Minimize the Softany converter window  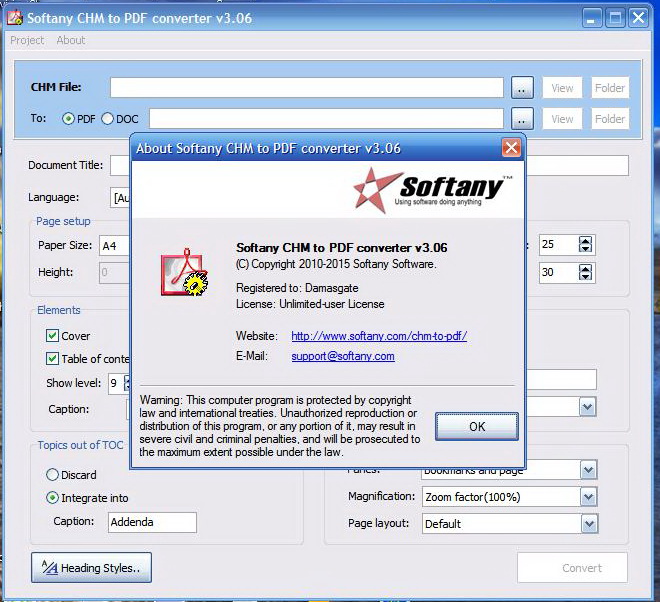tap(591, 18)
